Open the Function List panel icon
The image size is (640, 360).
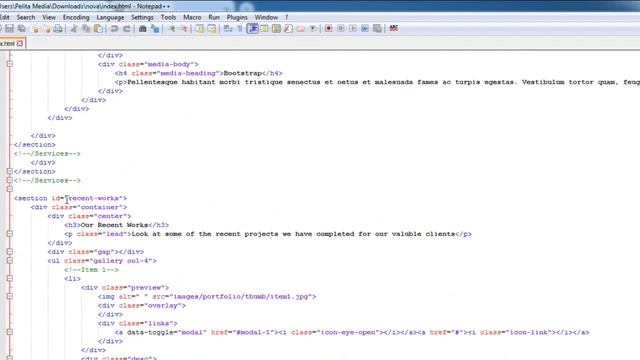click(289, 29)
